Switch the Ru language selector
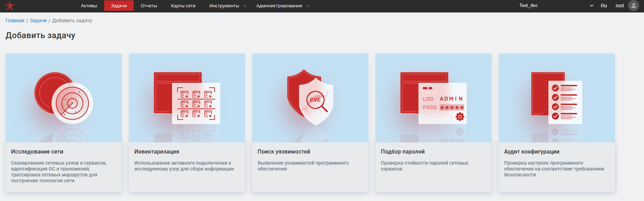Viewport: 644px width, 201px height. pyautogui.click(x=603, y=6)
